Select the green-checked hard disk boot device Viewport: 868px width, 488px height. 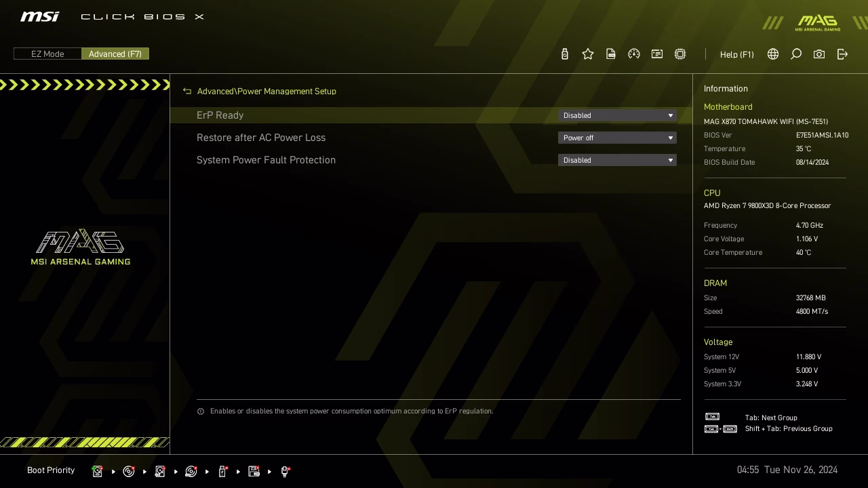(x=97, y=471)
